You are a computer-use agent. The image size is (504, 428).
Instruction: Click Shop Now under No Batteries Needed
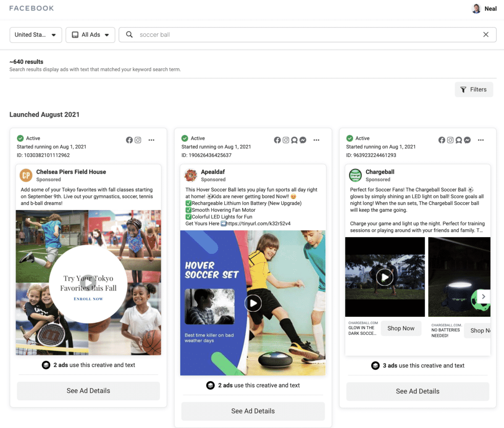tap(478, 331)
